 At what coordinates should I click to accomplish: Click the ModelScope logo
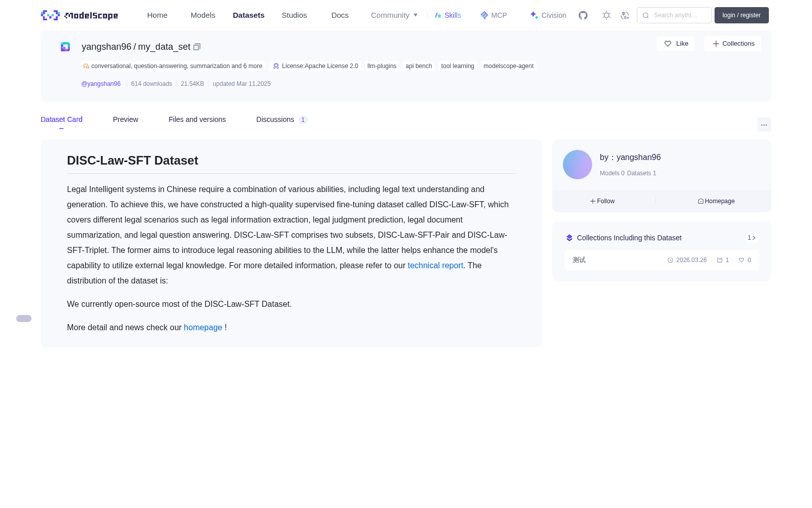pyautogui.click(x=80, y=15)
